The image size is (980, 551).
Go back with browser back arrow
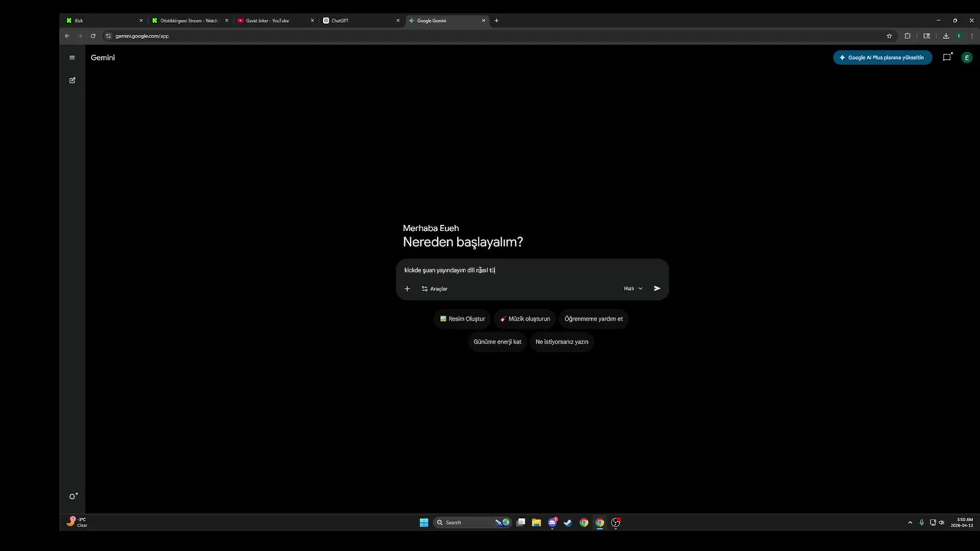(67, 36)
